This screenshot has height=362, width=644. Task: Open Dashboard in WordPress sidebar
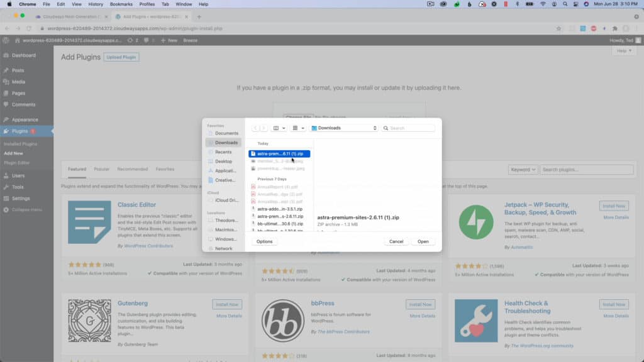[23, 55]
